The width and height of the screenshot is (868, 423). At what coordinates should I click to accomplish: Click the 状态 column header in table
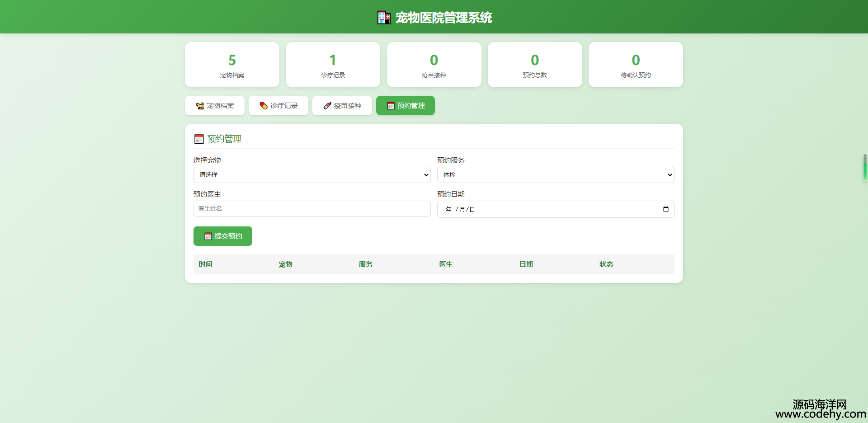point(606,264)
